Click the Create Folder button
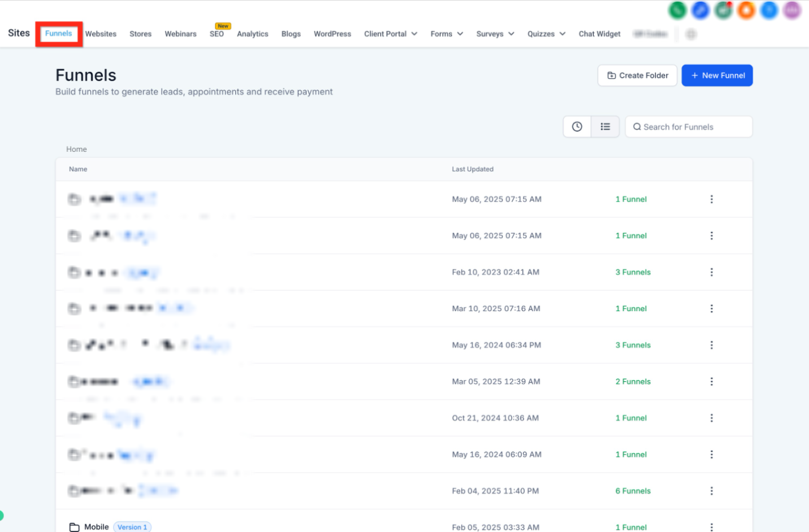Screen dimensions: 809x532 (637, 75)
